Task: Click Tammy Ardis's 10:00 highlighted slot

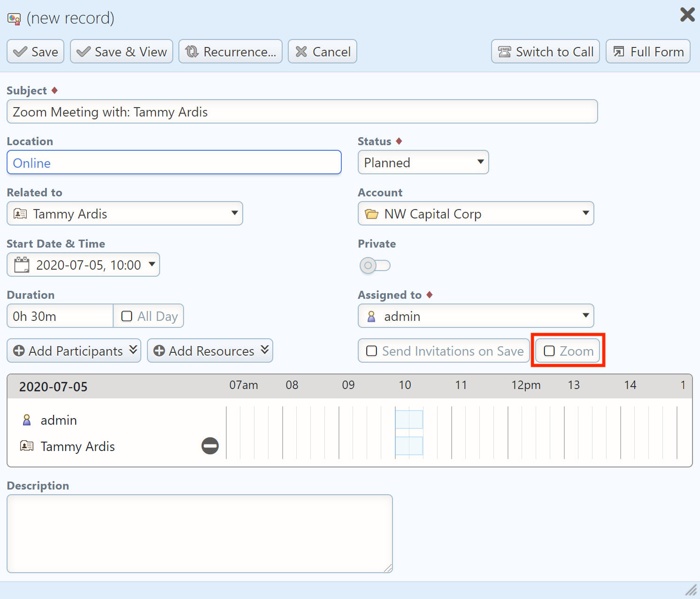Action: click(409, 446)
